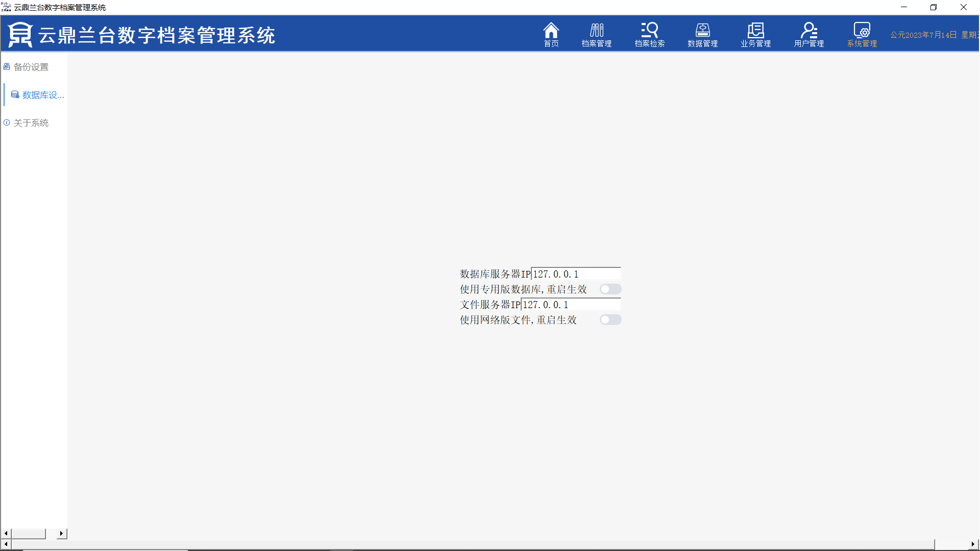The height and width of the screenshot is (551, 980).
Task: Enable 使用网络版文件 toggle switch
Action: coord(610,320)
